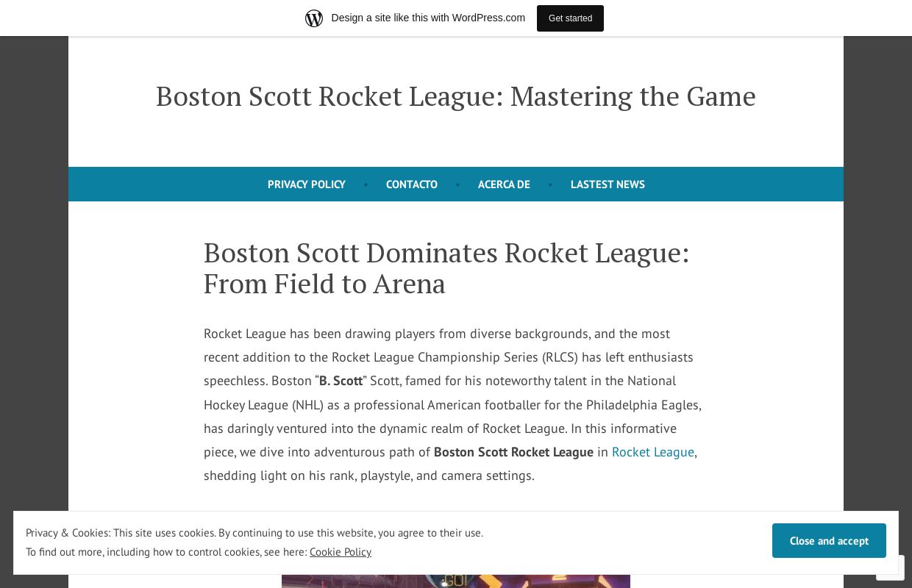Click Design a site like this with WordPress.com
The width and height of the screenshot is (912, 588).
[428, 18]
